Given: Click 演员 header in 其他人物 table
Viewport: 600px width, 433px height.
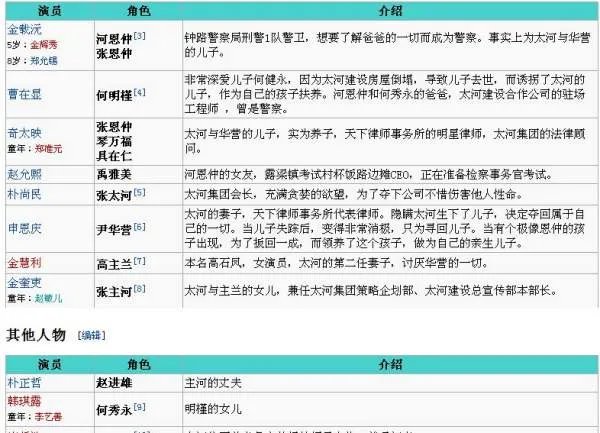Looking at the screenshot, I should (50, 365).
